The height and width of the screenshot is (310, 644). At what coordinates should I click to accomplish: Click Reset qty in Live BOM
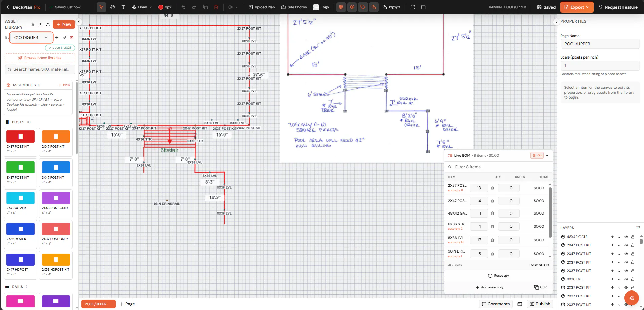point(499,276)
